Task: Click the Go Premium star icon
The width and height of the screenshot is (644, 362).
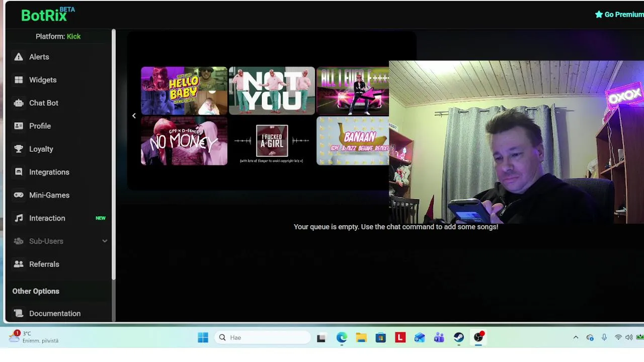Action: point(599,15)
